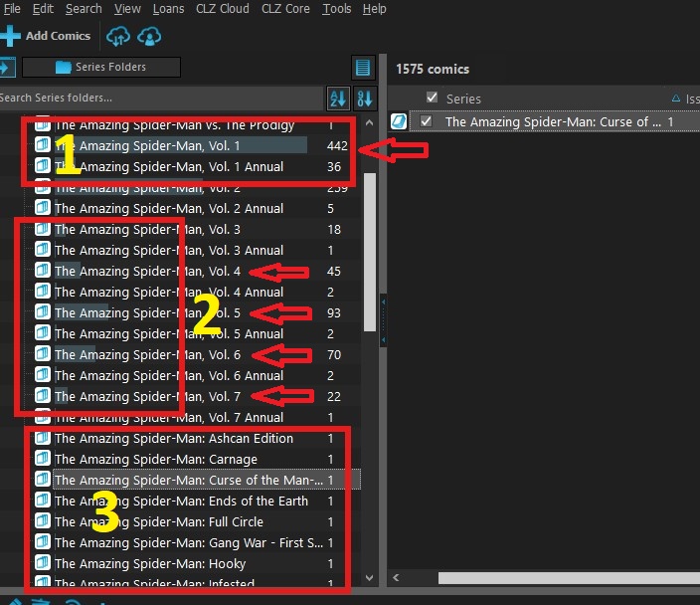700x605 pixels.
Task: Toggle the select-all checkbox in Series header
Action: click(432, 98)
